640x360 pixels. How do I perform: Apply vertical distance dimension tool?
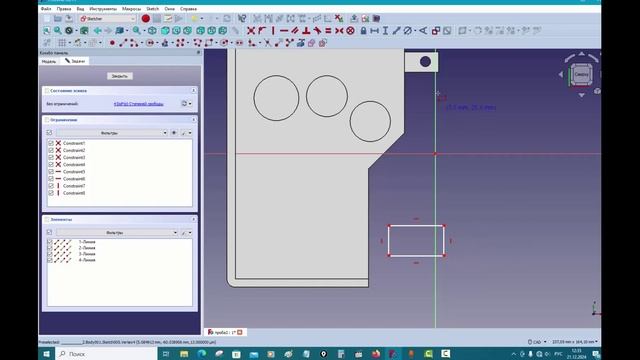pyautogui.click(x=385, y=31)
